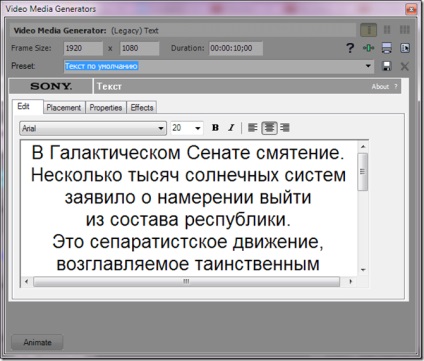Center align the text
424x361 pixels.
(269, 128)
